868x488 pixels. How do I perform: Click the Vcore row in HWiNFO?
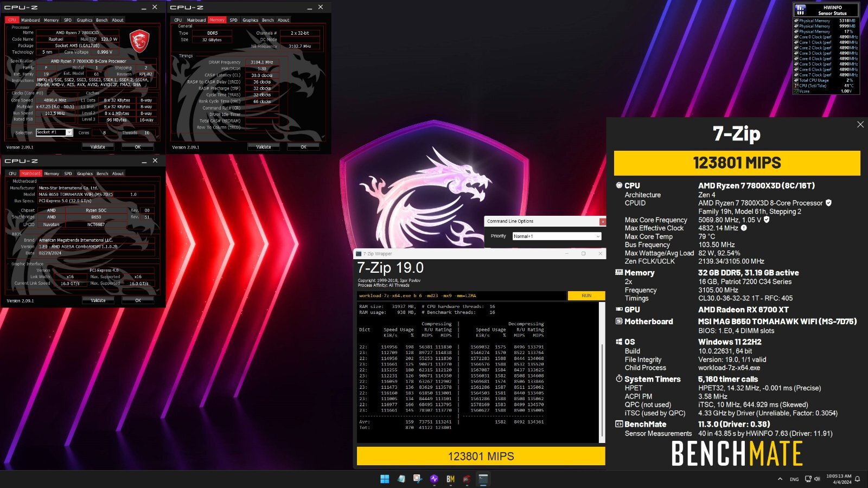pyautogui.click(x=826, y=91)
